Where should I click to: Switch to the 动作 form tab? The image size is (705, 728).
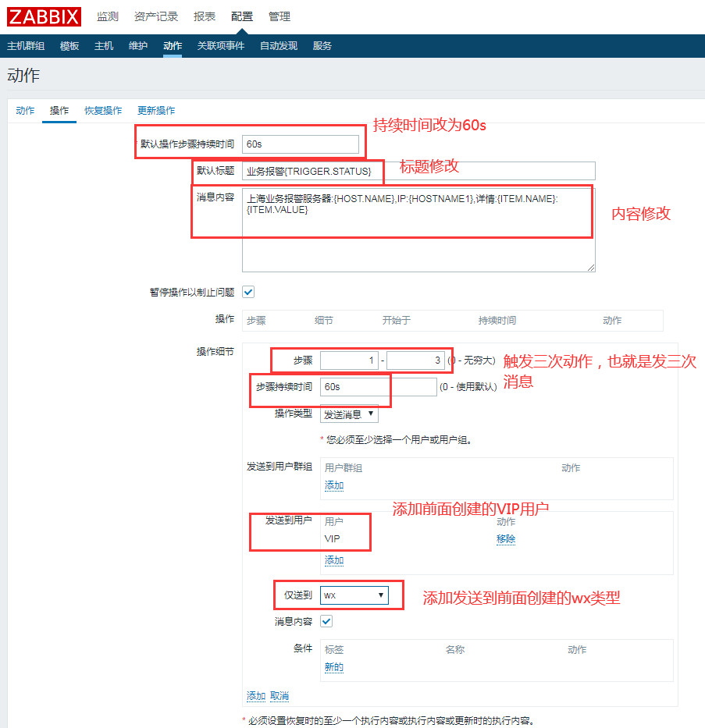25,111
